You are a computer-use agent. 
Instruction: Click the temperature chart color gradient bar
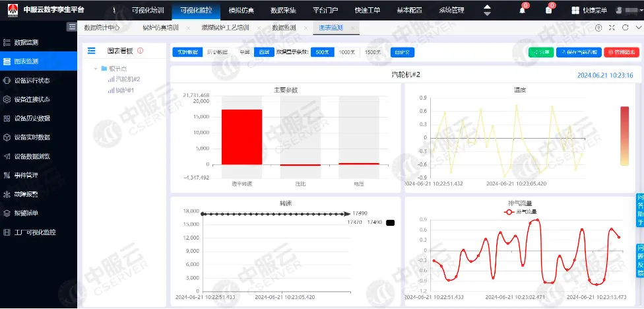coord(624,135)
